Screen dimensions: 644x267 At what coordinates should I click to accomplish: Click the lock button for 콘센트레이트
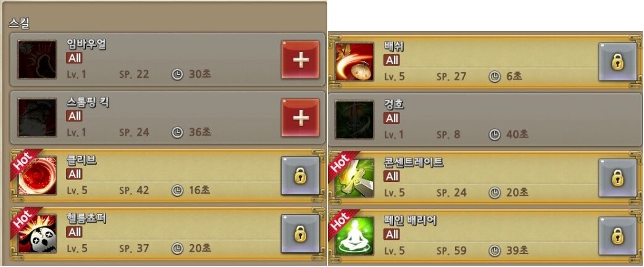point(617,178)
